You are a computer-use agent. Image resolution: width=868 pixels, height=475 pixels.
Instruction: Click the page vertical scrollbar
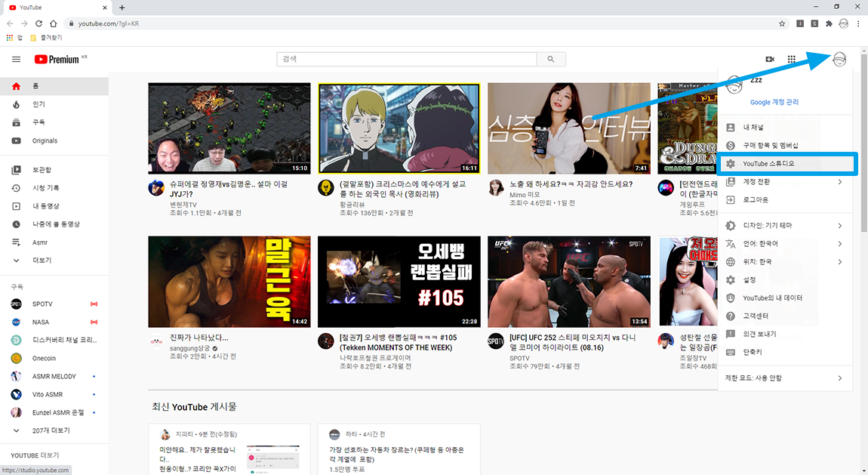pyautogui.click(x=864, y=143)
